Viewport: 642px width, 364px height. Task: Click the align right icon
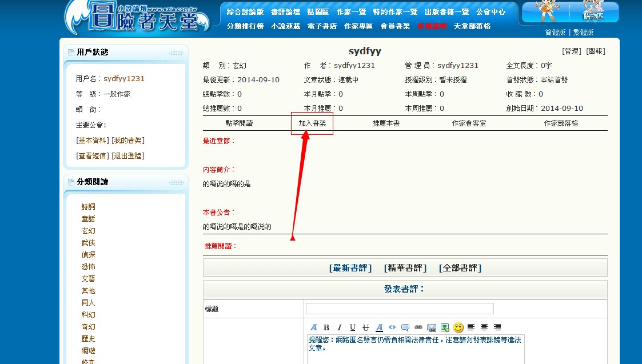(497, 327)
